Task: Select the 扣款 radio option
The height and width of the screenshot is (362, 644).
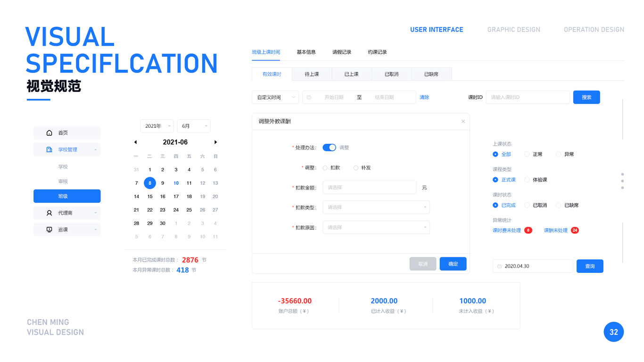Action: tap(325, 168)
